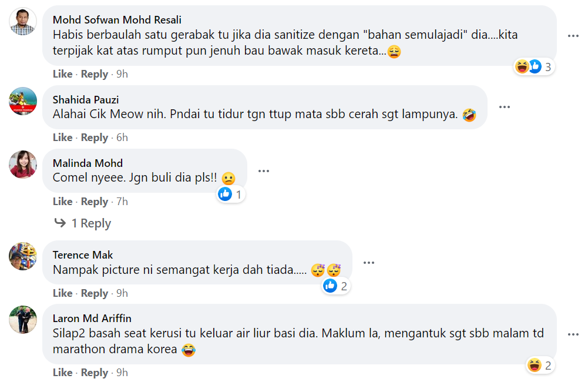The height and width of the screenshot is (382, 588).
Task: View like reaction count on Malinda's comment
Action: tap(230, 194)
